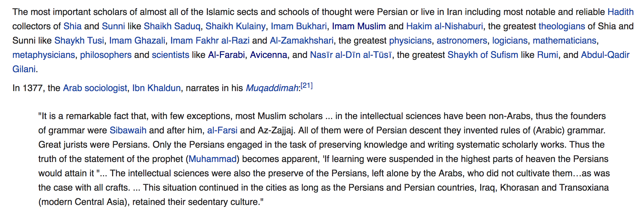Open the Sunni article link

tap(113, 26)
